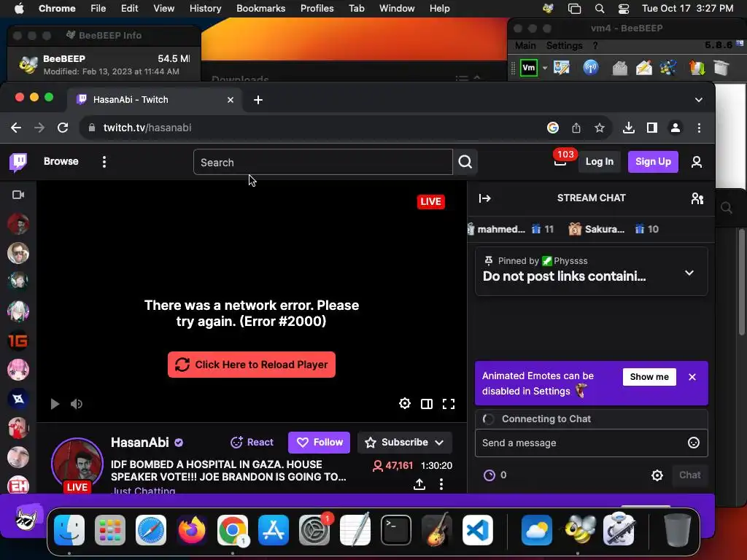Click the Google icon in address bar
The image size is (747, 560).
pyautogui.click(x=553, y=128)
